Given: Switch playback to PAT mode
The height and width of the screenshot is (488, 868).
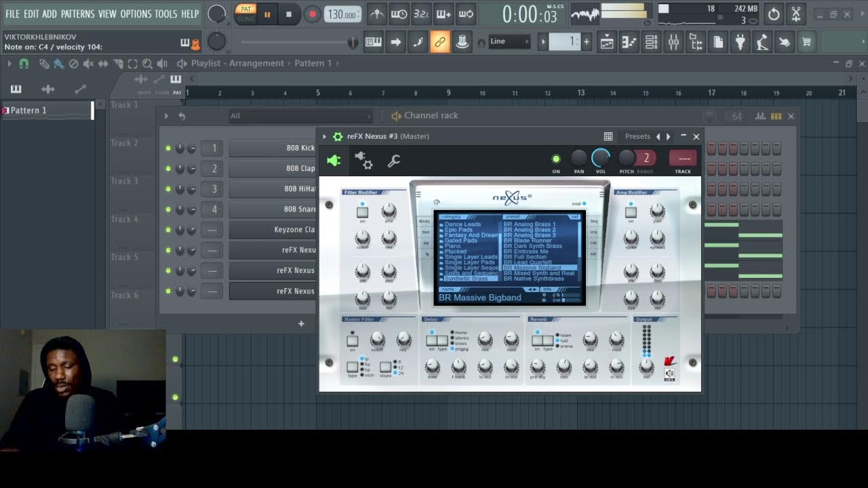Looking at the screenshot, I should (x=245, y=9).
